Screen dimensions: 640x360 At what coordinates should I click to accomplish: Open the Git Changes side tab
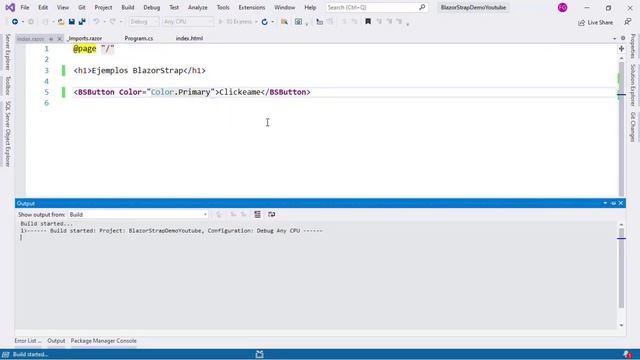click(x=633, y=127)
